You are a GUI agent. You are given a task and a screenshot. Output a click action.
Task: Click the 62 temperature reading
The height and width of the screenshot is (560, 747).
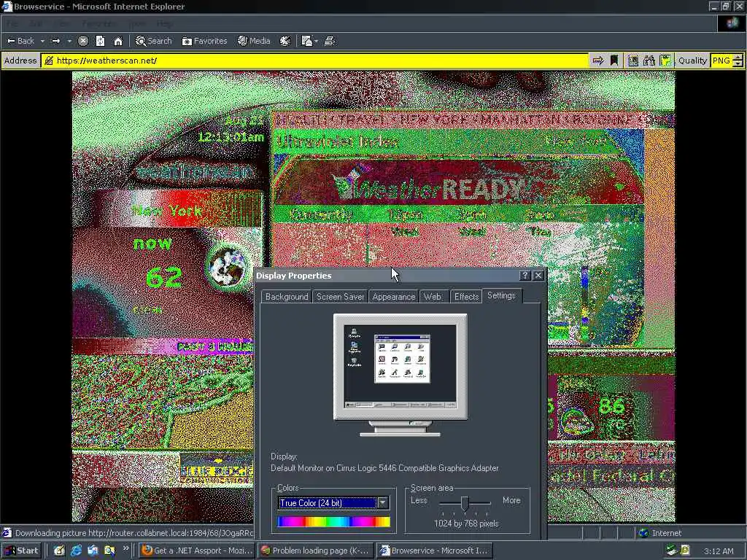click(164, 278)
